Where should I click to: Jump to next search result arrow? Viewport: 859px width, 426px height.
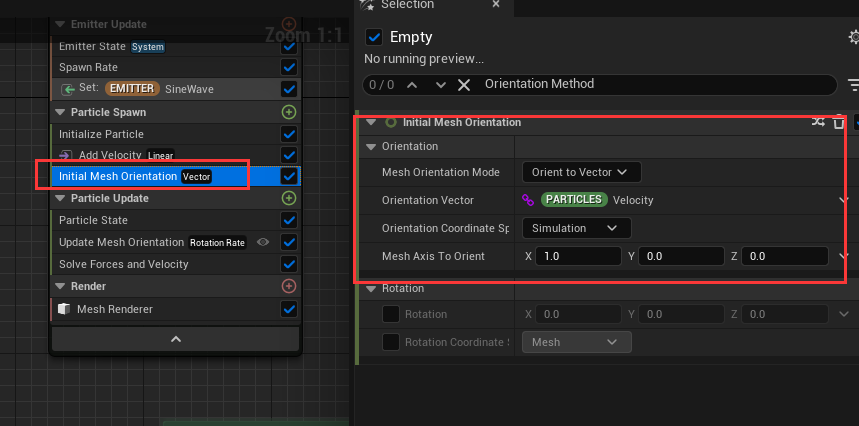click(x=437, y=85)
